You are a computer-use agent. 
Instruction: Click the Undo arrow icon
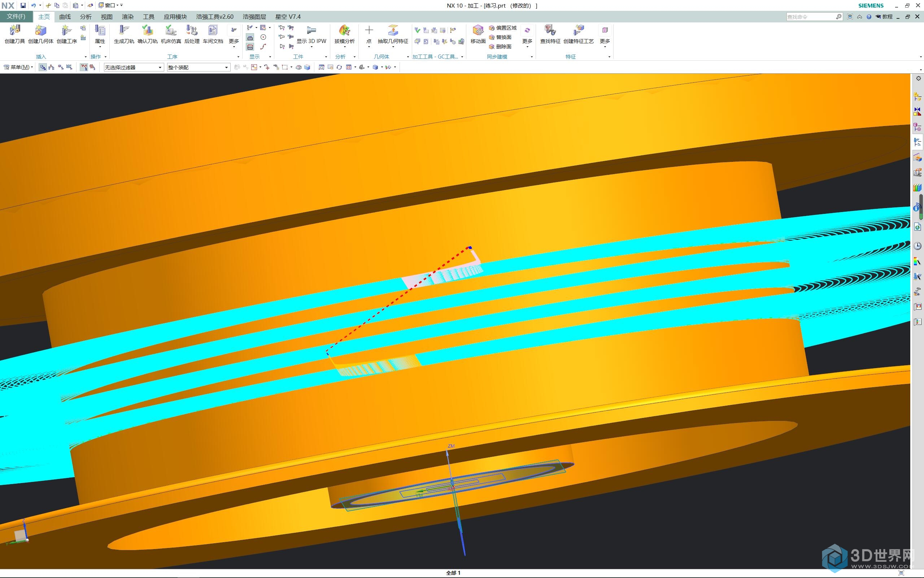33,5
